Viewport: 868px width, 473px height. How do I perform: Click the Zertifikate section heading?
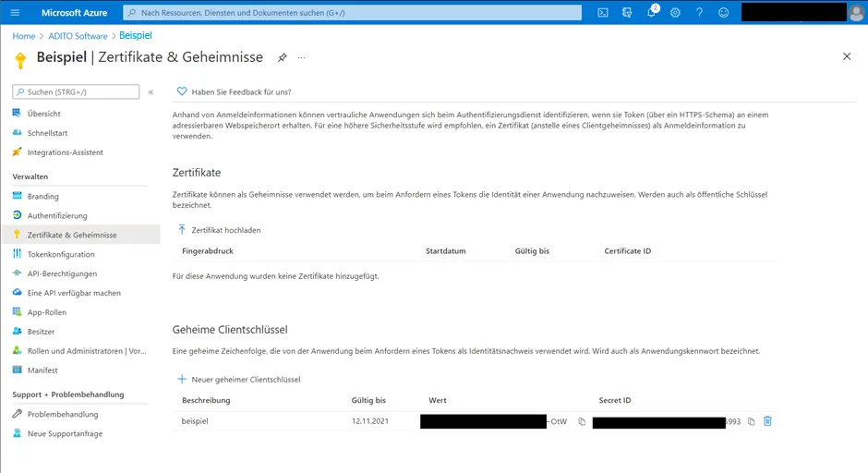click(197, 173)
